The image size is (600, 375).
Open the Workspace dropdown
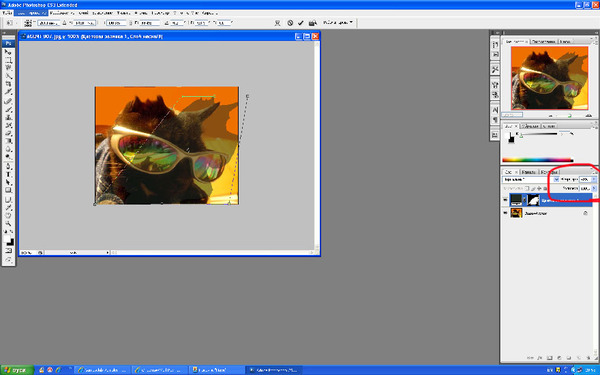point(338,23)
